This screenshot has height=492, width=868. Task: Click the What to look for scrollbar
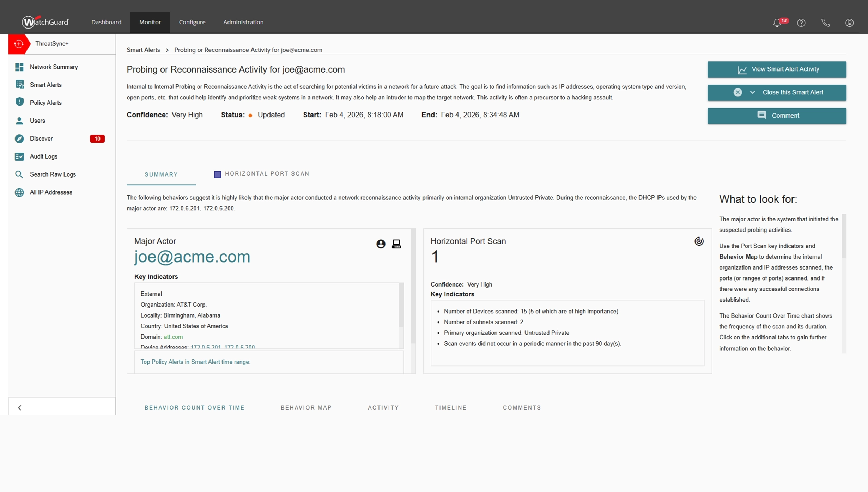844,236
